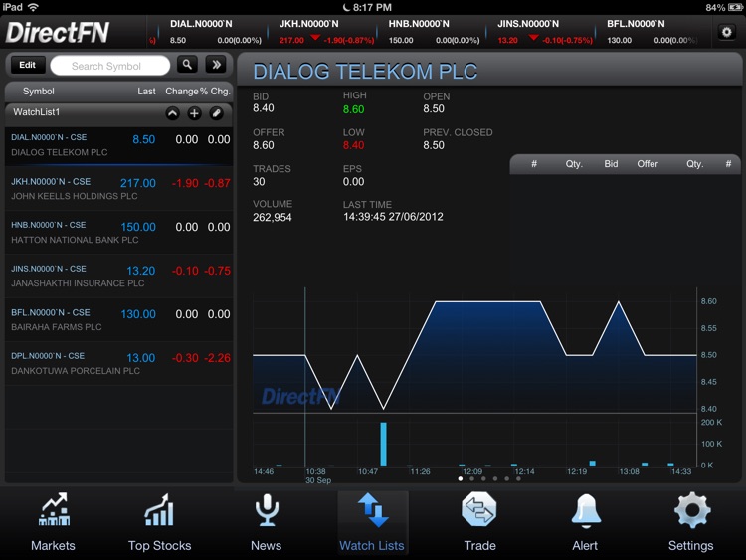Open the Top Stocks tab
746x560 pixels.
159,522
